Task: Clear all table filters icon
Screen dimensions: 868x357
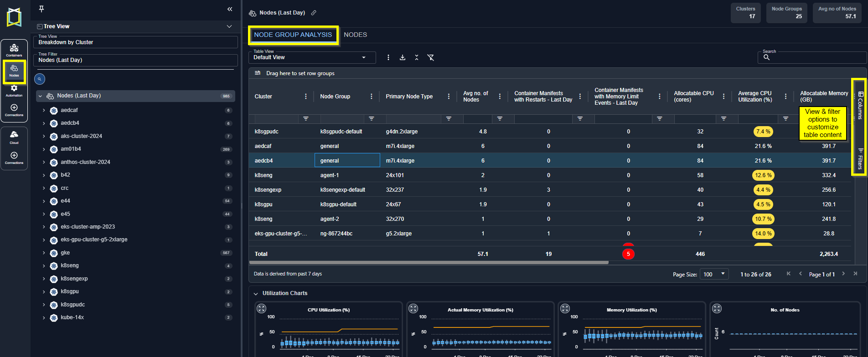Action: coord(430,57)
